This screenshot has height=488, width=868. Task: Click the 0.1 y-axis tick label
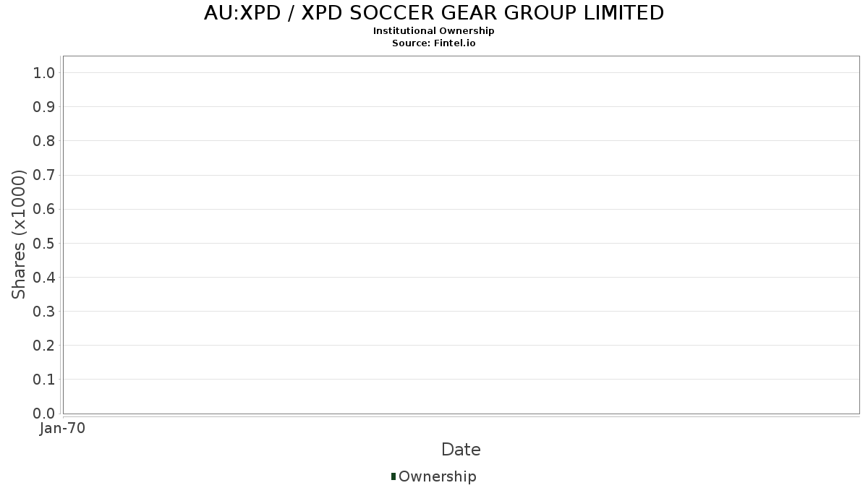(44, 380)
